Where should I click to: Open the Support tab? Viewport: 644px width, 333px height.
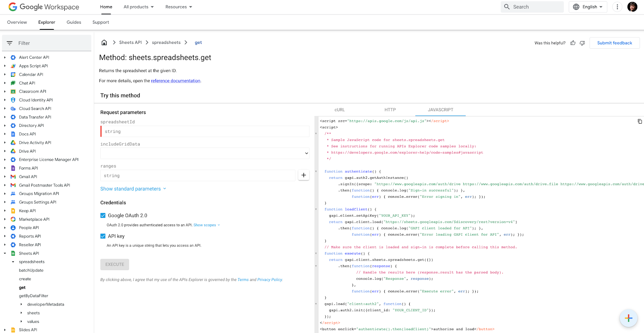[x=101, y=22]
